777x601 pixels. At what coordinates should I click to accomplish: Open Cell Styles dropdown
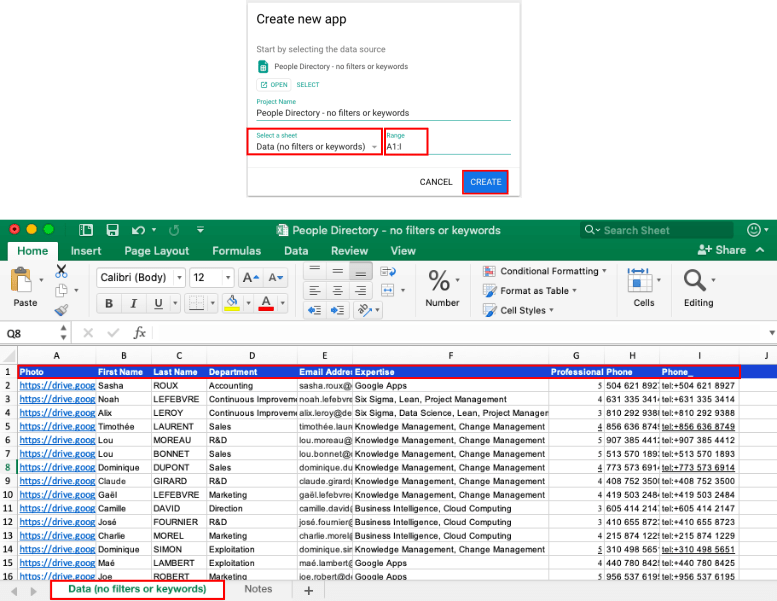pyautogui.click(x=518, y=310)
